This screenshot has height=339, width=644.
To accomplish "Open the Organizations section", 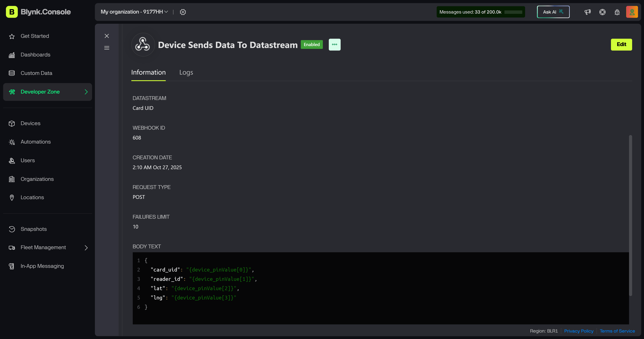I will tap(37, 179).
